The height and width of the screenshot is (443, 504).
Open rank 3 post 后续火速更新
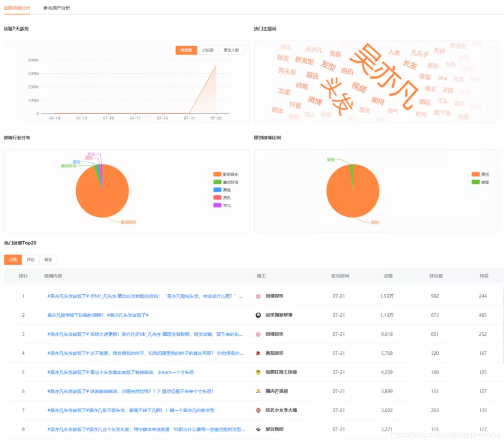[145, 334]
